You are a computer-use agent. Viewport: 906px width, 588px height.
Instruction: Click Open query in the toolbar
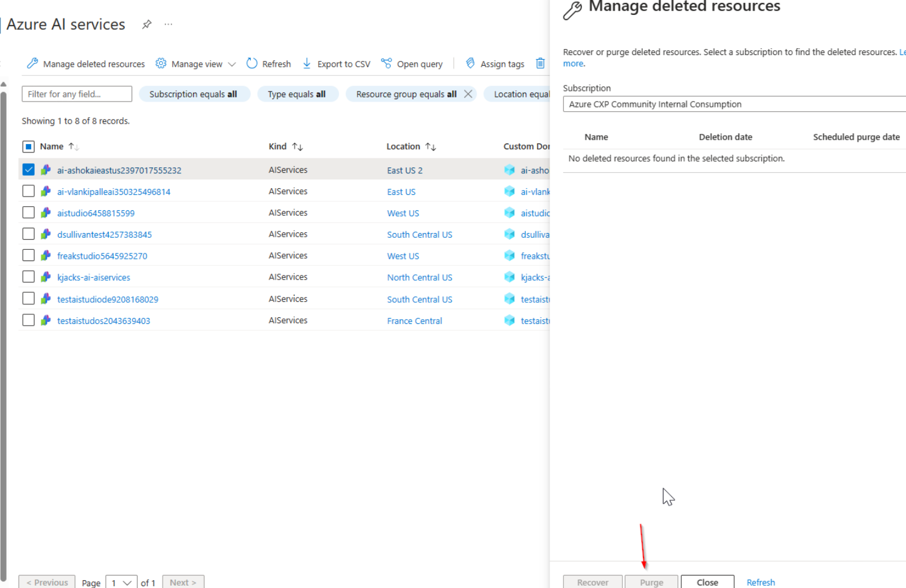click(x=412, y=63)
